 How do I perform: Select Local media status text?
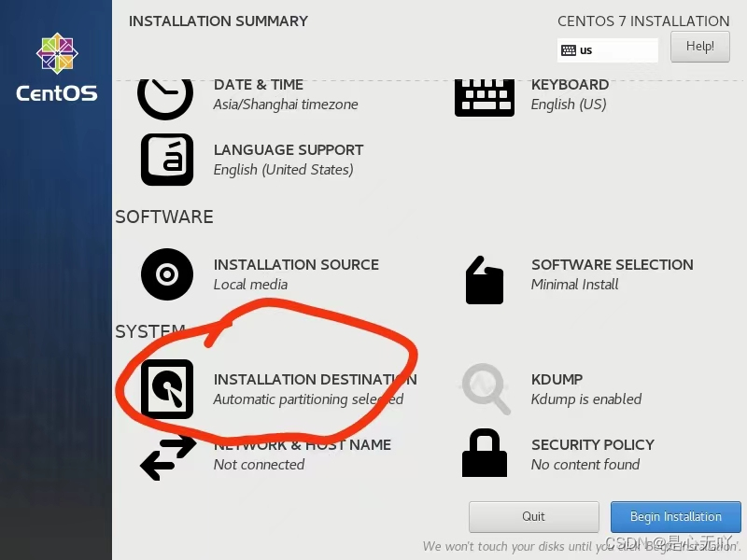point(250,285)
